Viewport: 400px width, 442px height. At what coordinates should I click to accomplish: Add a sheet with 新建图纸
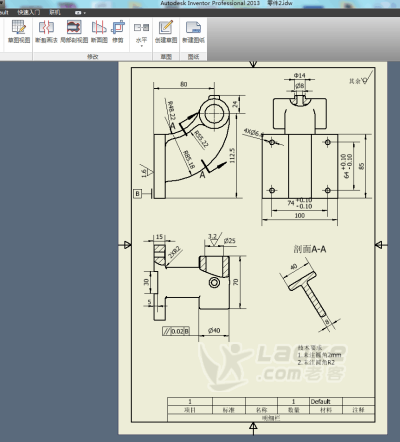193,31
